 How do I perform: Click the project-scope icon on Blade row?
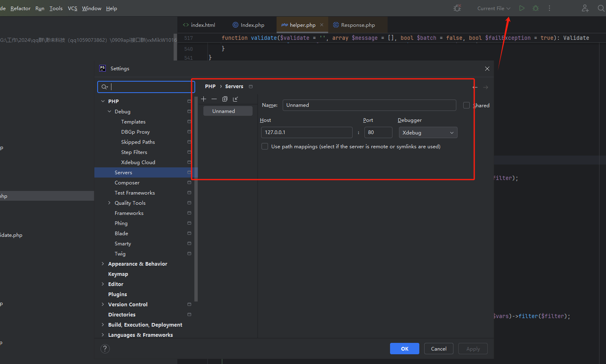(189, 233)
